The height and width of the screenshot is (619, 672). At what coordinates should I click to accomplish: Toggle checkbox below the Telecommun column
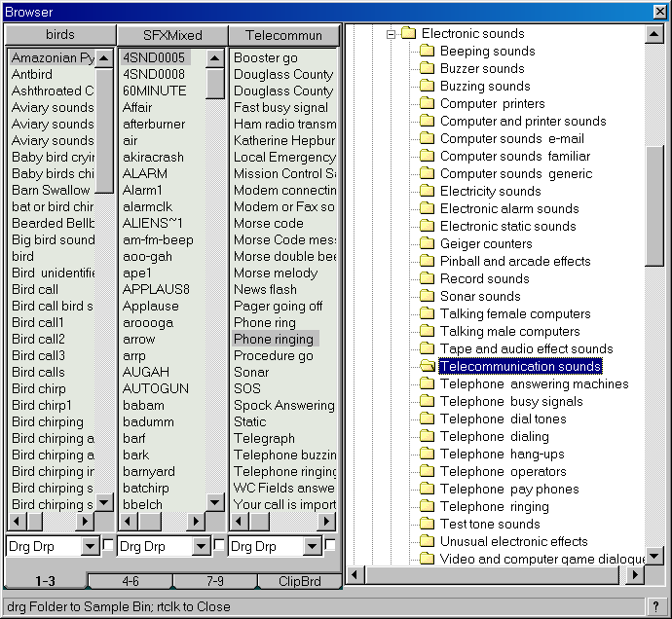[x=330, y=546]
